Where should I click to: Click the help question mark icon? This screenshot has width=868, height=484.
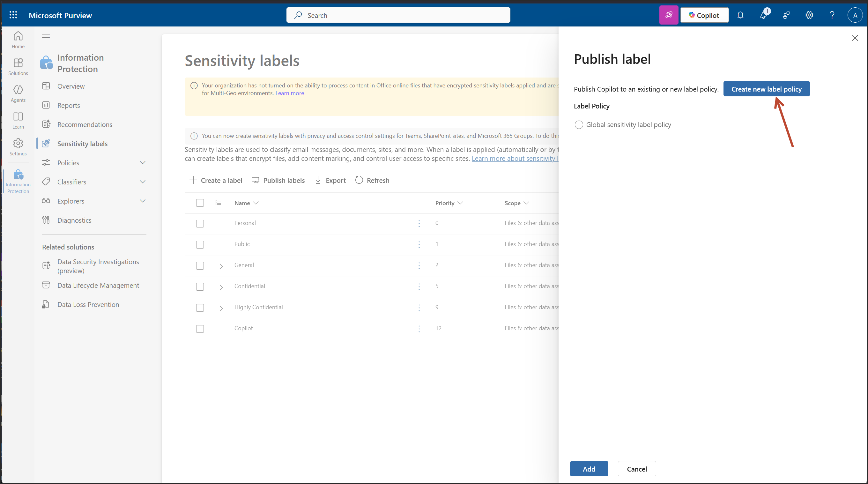pyautogui.click(x=832, y=15)
